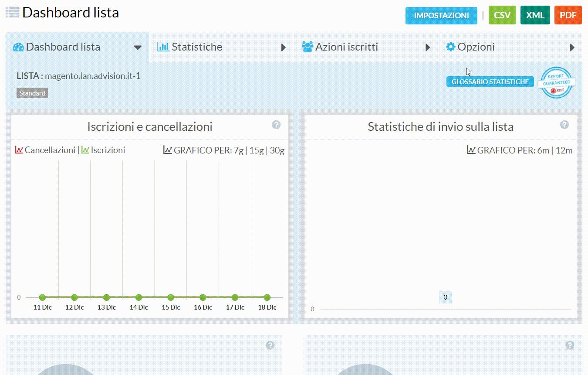
Task: Set sending statistics graph period to 6m
Action: click(543, 150)
